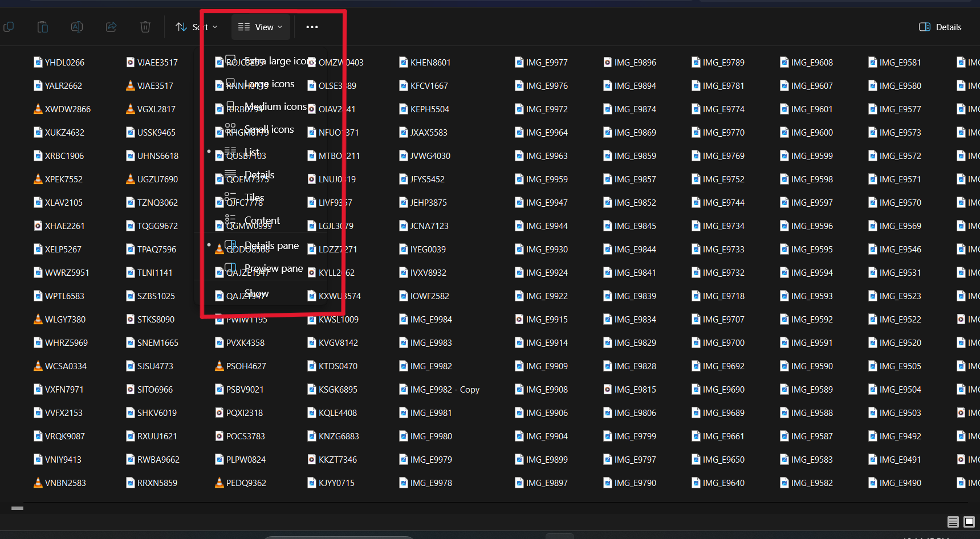
Task: Open the file IMG_E9982 - Copy
Action: pos(439,389)
